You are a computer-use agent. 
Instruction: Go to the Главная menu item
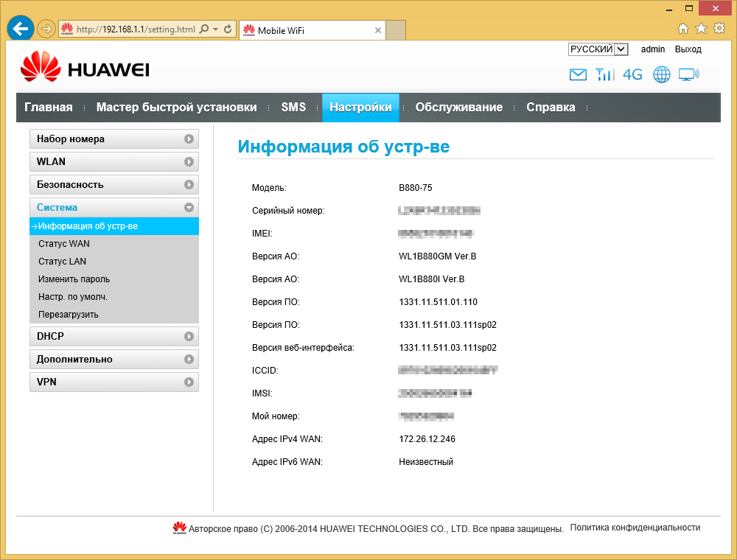(49, 107)
